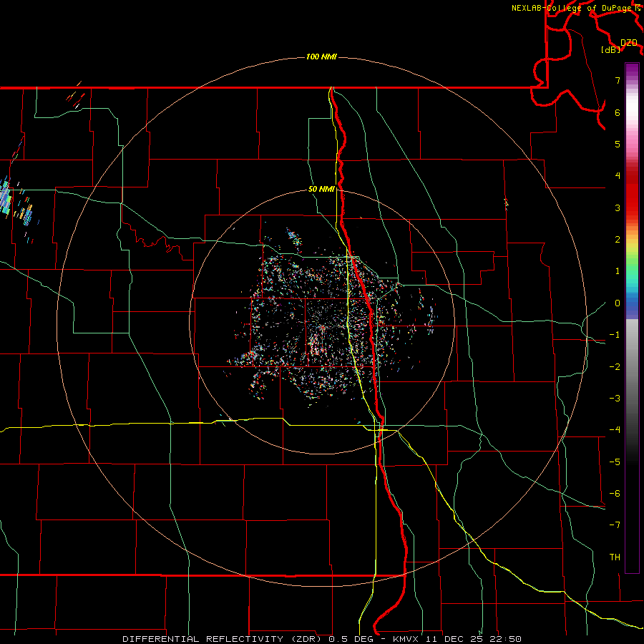Click the 0 value on color scale
Screen dimensions: 644x644
coord(618,303)
